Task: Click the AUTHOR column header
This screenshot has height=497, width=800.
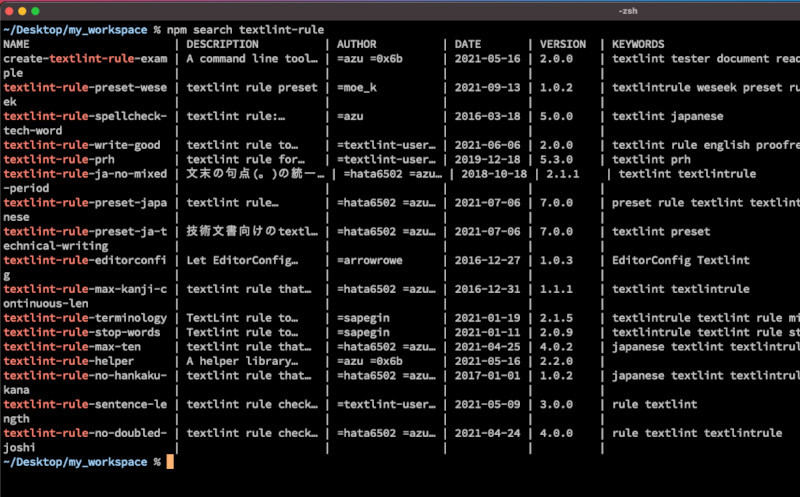Action: 357,44
